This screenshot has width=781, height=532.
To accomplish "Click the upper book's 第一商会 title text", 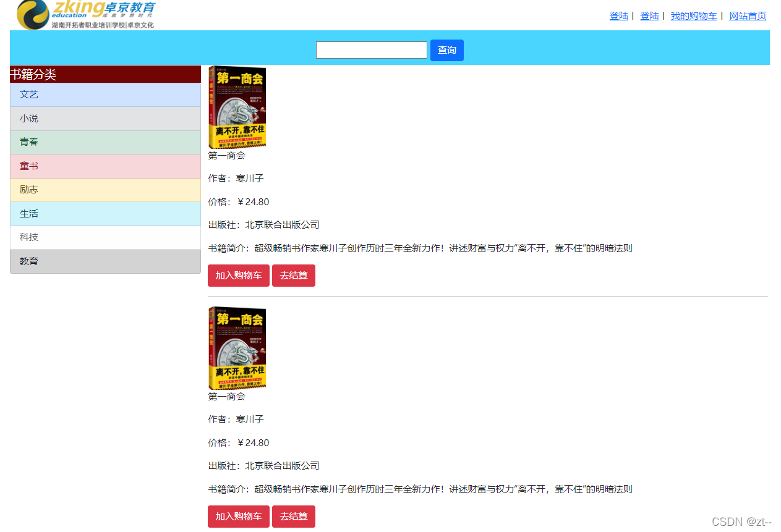I will [x=226, y=156].
